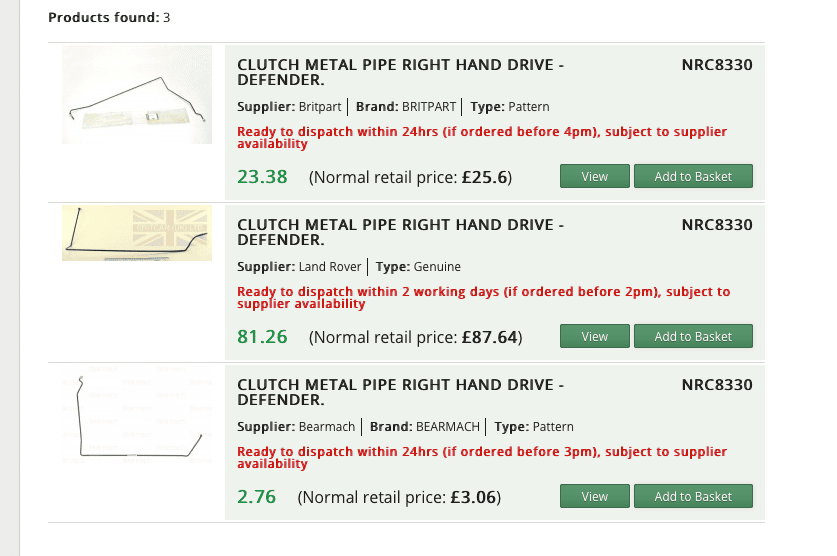The height and width of the screenshot is (556, 837).
Task: Click the 23.38 green price
Action: point(262,177)
